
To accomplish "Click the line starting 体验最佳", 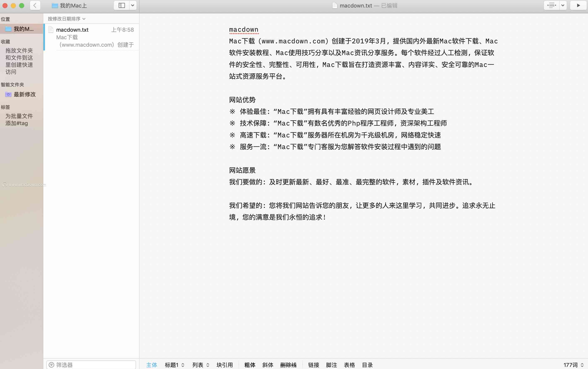I will pos(332,112).
